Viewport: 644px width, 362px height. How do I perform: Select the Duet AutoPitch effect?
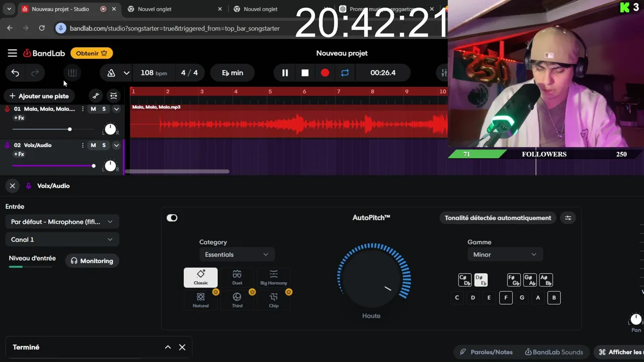point(237,278)
